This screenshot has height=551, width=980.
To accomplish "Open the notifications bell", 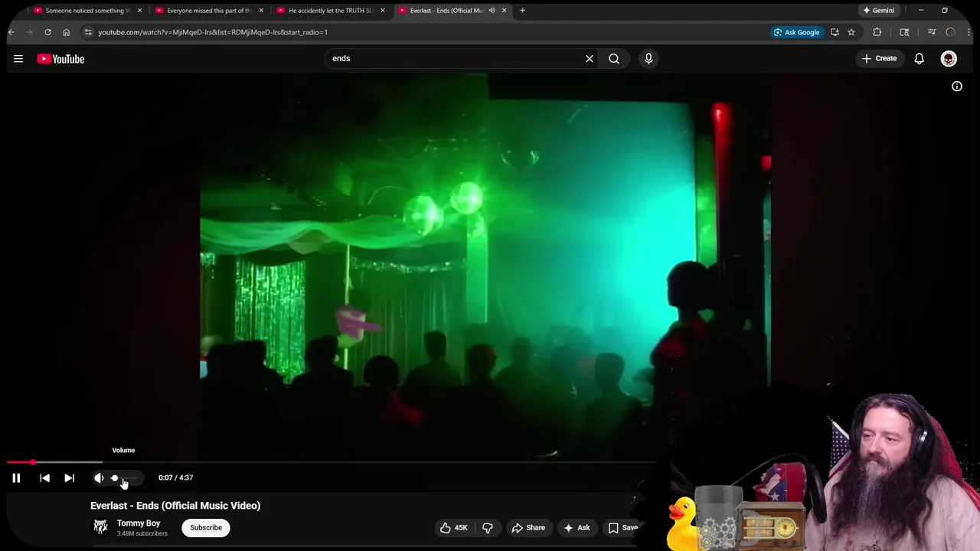I will pos(920,59).
